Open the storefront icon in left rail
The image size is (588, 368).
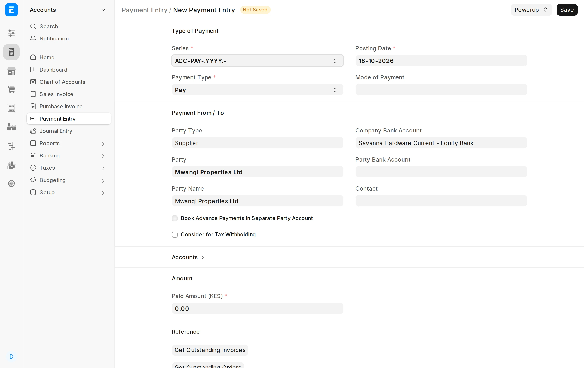coord(11,71)
